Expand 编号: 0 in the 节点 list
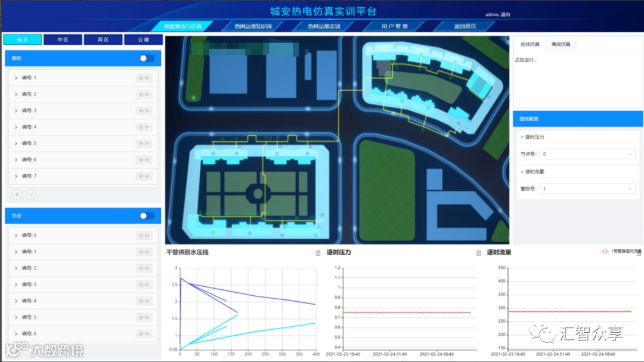The width and height of the screenshot is (644, 362). pyautogui.click(x=16, y=236)
